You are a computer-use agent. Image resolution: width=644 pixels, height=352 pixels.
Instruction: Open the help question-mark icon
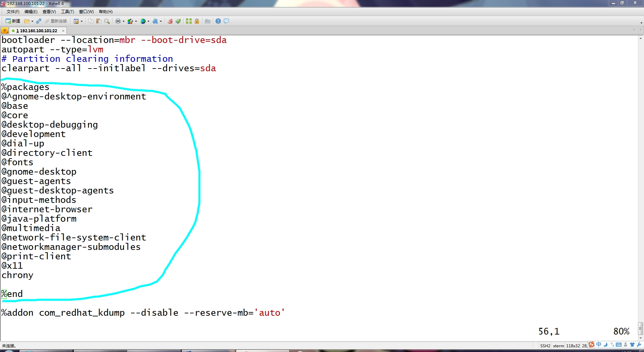click(218, 21)
